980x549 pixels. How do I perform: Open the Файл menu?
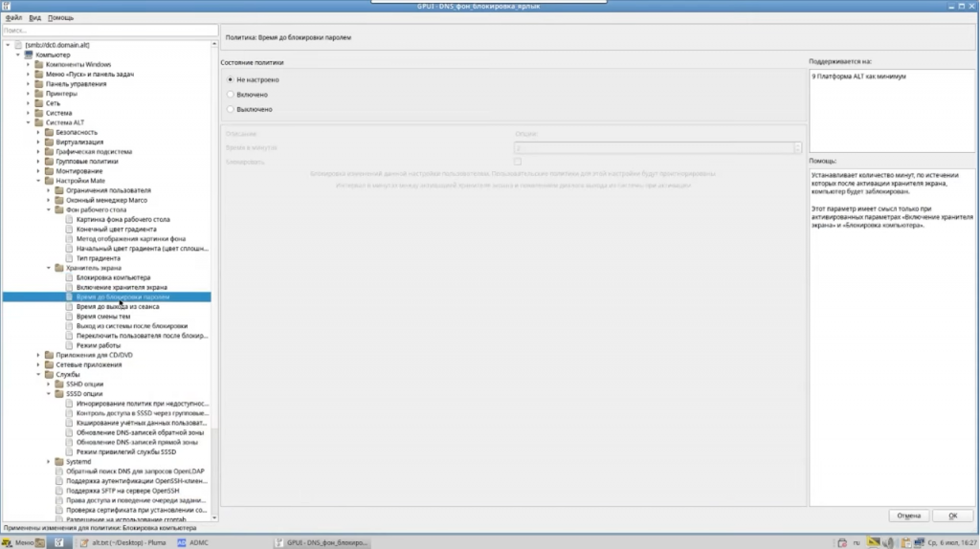(13, 17)
